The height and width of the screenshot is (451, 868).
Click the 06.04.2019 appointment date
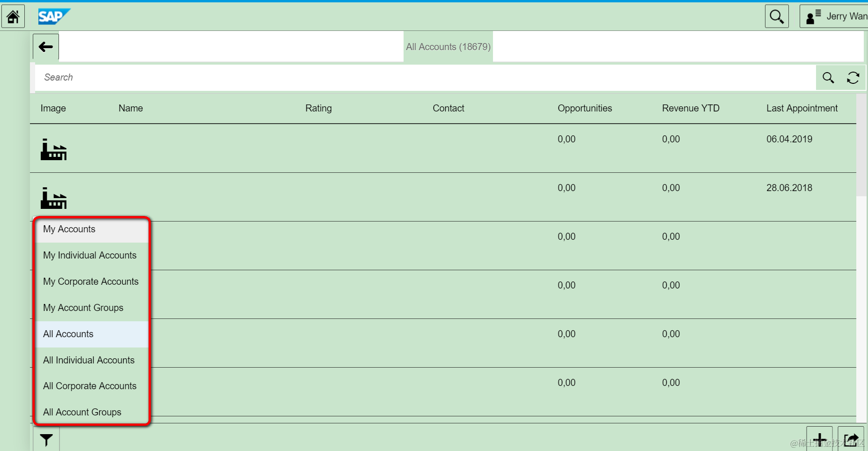click(789, 139)
